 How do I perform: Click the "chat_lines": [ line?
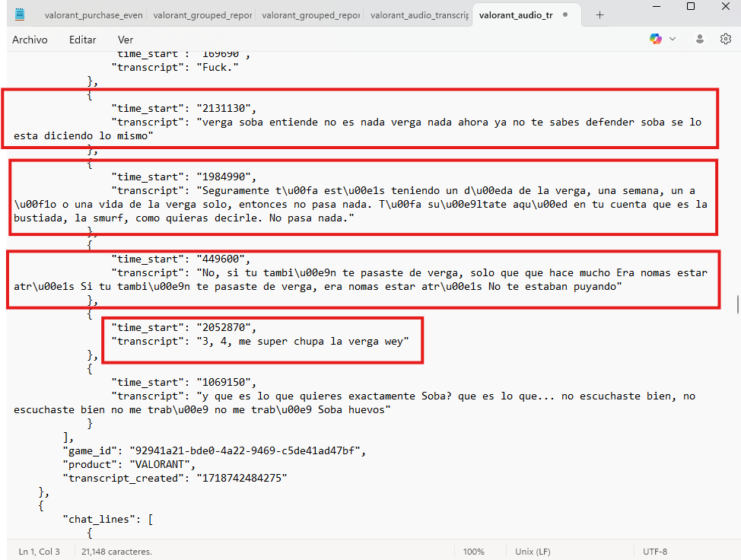[108, 520]
